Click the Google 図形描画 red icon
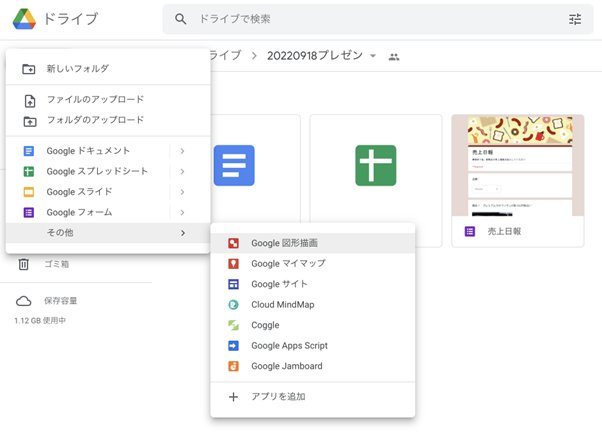Image resolution: width=602 pixels, height=436 pixels. [233, 243]
